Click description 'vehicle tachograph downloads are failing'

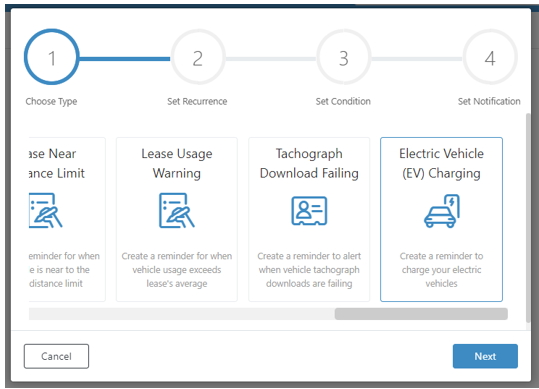point(309,277)
